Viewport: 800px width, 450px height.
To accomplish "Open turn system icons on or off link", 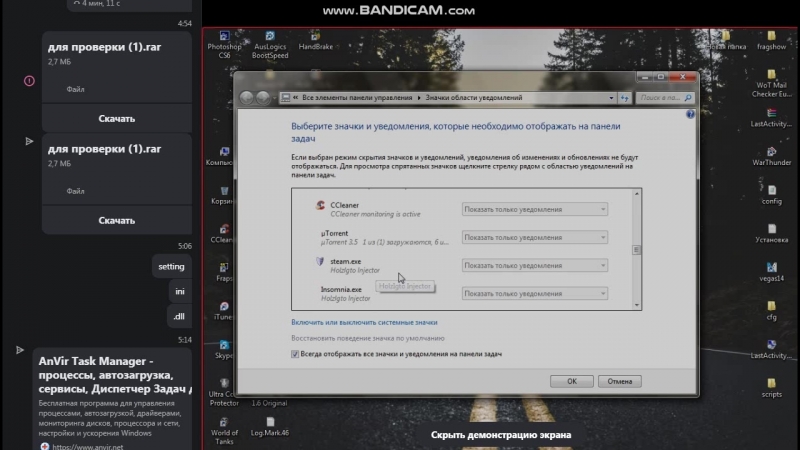I will (364, 322).
